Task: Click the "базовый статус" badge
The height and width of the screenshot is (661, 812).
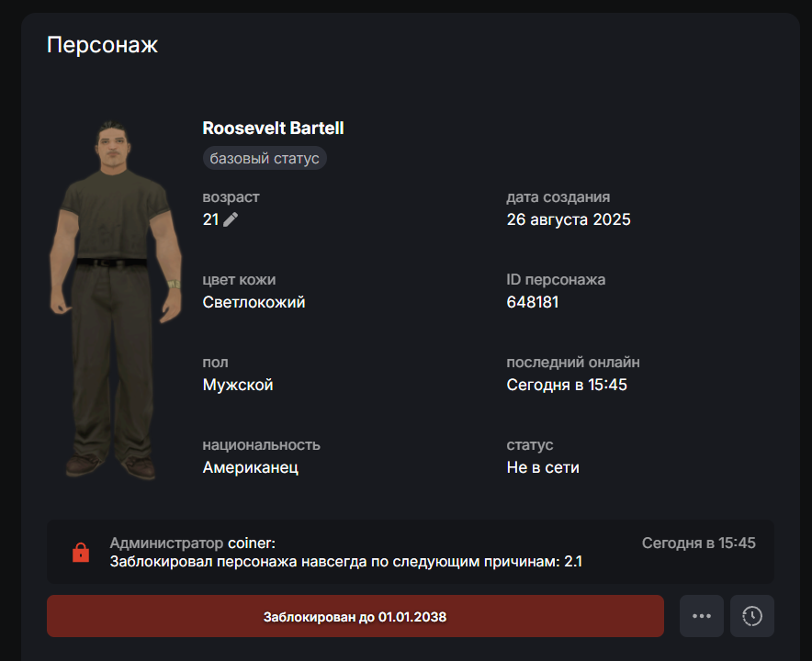Action: 265,158
